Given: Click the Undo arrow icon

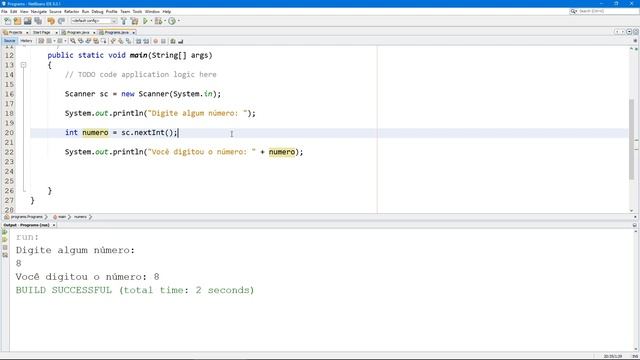Looking at the screenshot, I should tap(51, 21).
